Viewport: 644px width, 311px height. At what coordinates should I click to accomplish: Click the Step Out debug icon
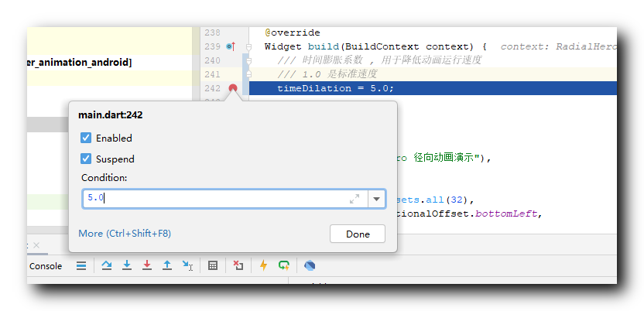(x=167, y=266)
